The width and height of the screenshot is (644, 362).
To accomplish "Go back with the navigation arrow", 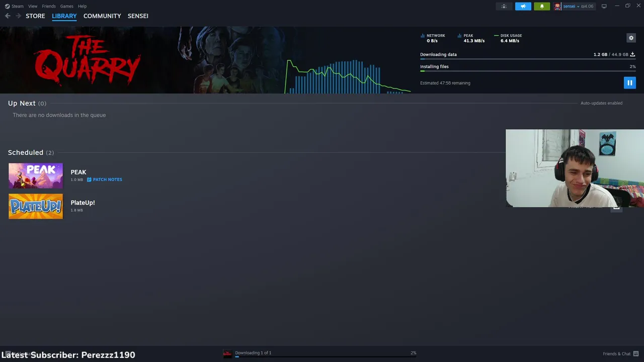I will tap(8, 16).
